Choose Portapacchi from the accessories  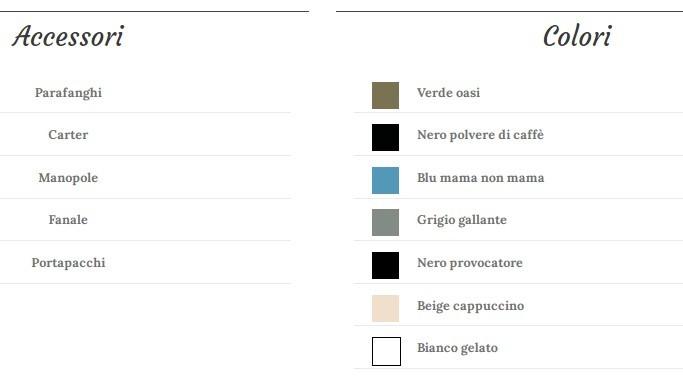pyautogui.click(x=68, y=263)
